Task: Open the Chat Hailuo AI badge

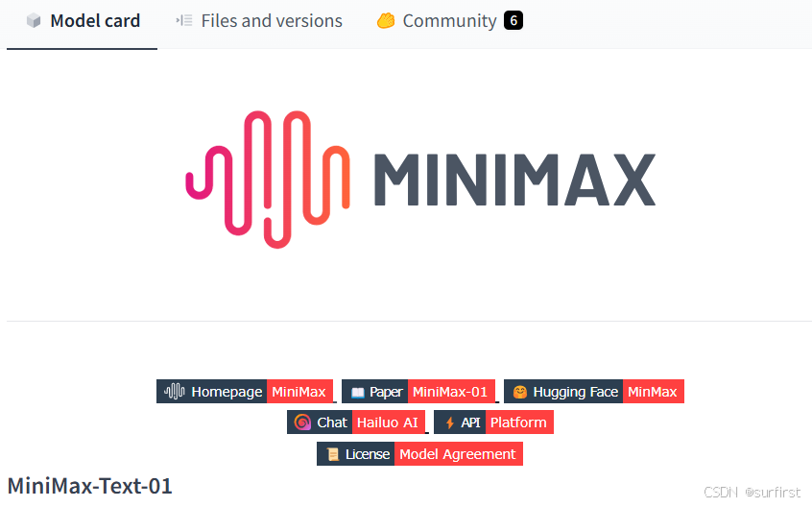Action: 356,422
